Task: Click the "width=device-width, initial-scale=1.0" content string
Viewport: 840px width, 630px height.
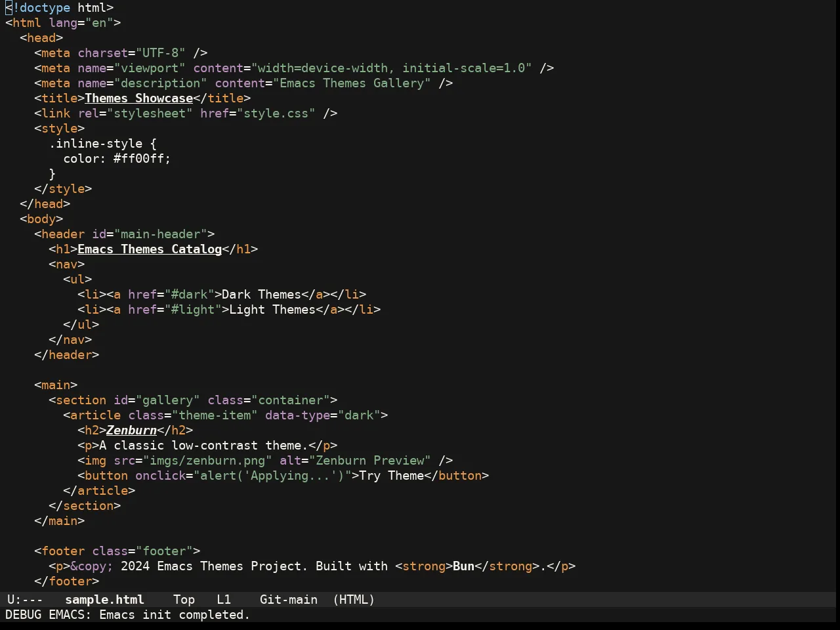Action: pos(392,68)
